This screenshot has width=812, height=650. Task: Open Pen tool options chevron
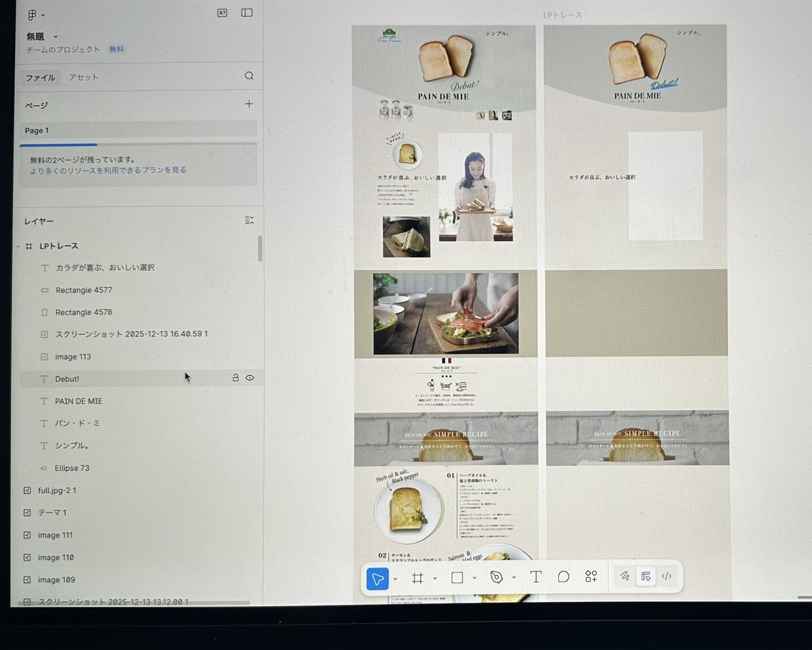(514, 578)
